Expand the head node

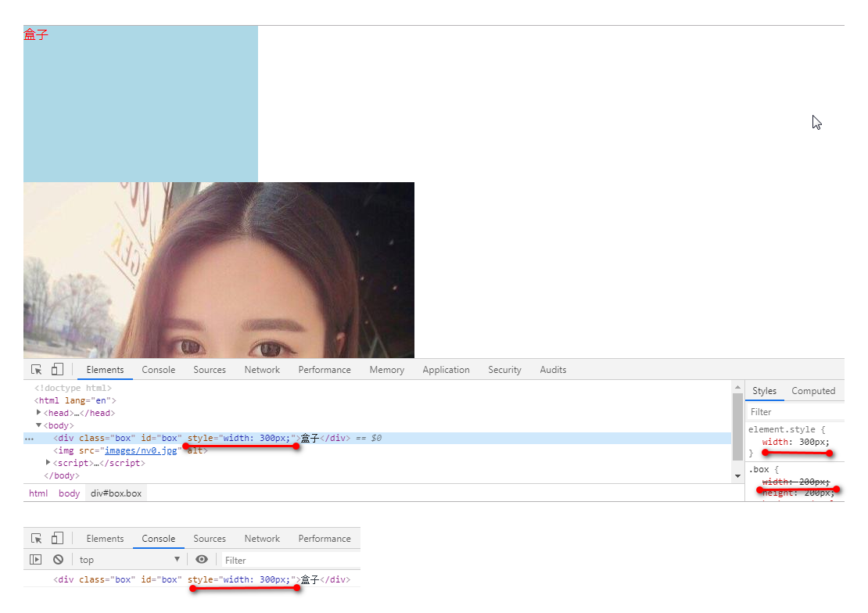[x=39, y=413]
